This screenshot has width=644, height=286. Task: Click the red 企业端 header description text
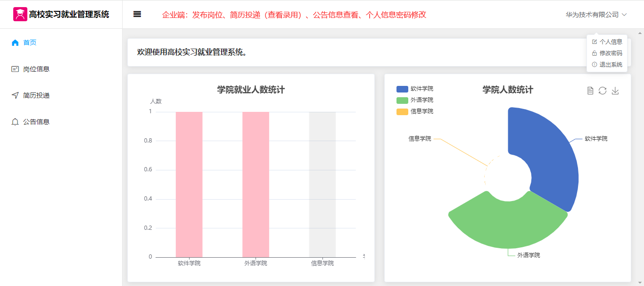(294, 15)
